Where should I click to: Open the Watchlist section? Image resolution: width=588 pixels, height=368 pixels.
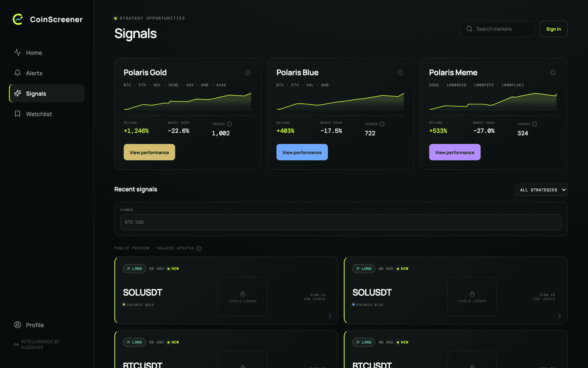(47, 114)
